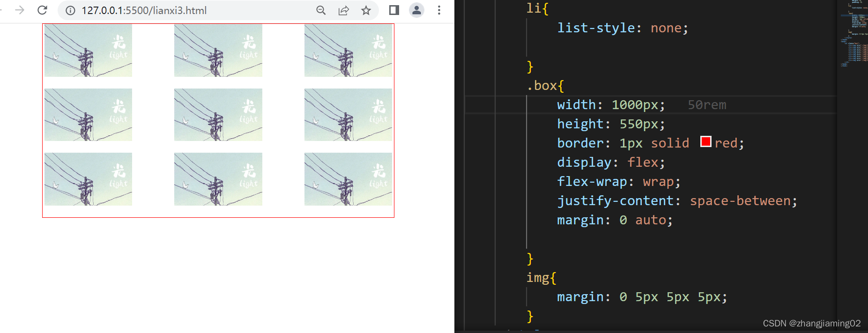
Task: Open the red color swatch picker
Action: [x=705, y=141]
